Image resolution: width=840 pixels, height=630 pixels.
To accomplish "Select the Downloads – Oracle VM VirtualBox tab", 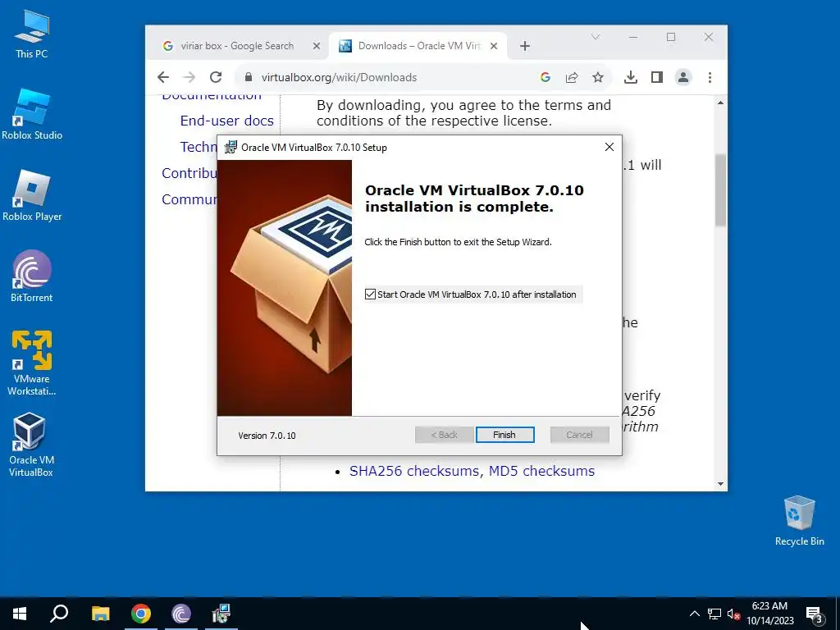I will coord(419,46).
